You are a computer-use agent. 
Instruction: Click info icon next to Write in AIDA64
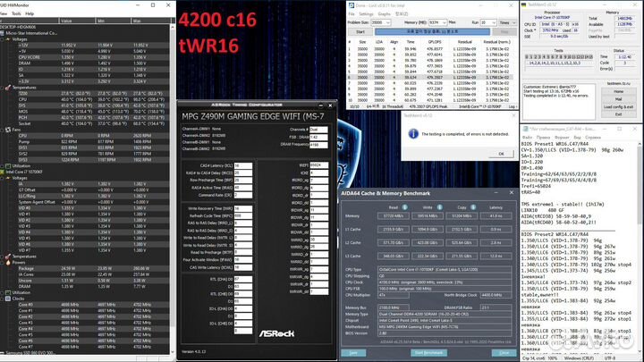[x=439, y=207]
